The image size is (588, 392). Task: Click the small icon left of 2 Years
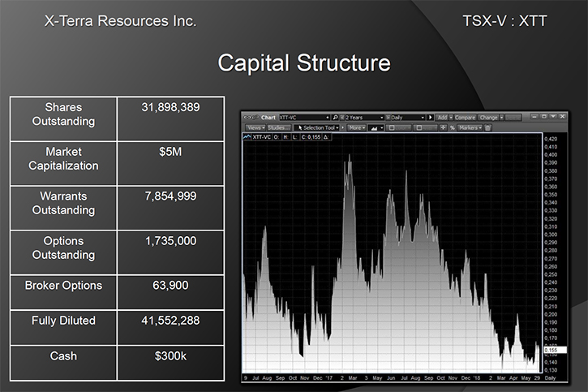click(342, 118)
